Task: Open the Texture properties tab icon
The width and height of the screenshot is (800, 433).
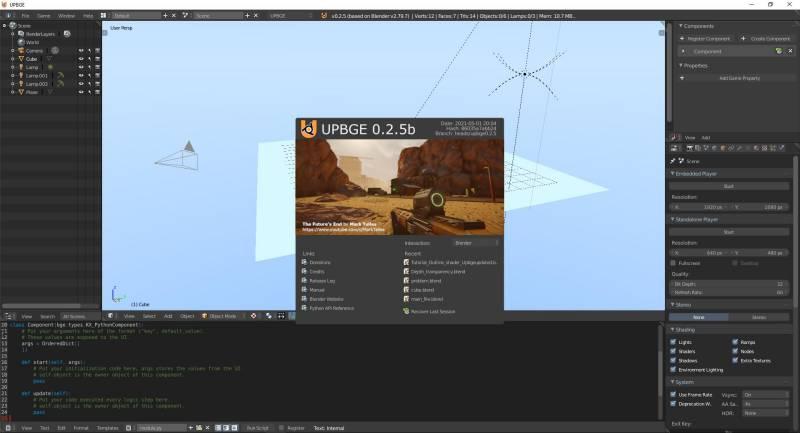Action: click(764, 148)
